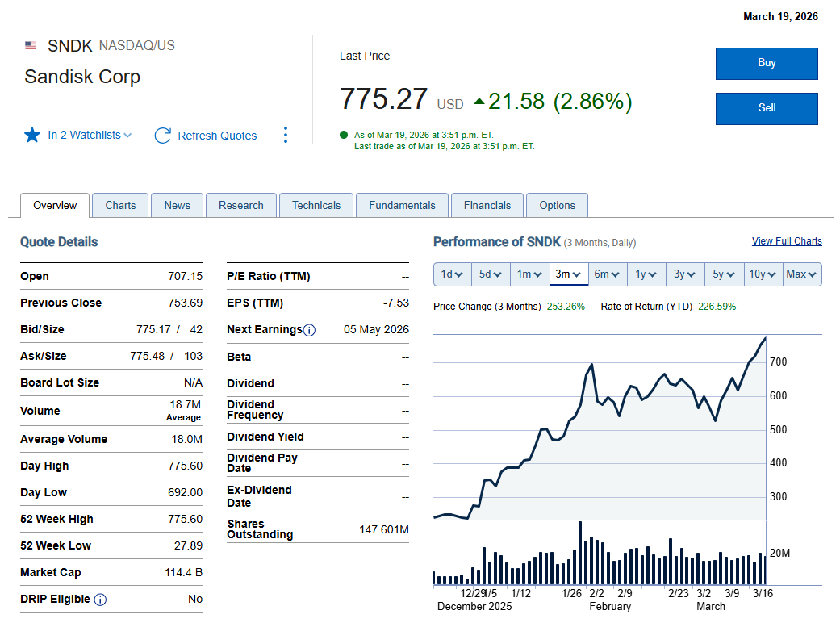Click the Previous Close value 753.69
The width and height of the screenshot is (840, 627).
pyautogui.click(x=185, y=303)
